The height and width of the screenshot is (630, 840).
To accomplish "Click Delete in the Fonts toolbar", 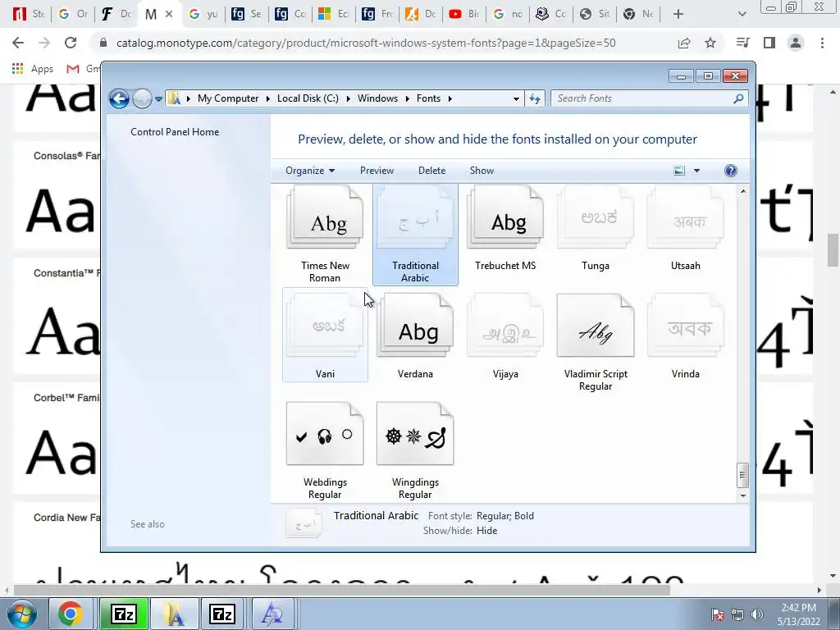I will point(431,171).
